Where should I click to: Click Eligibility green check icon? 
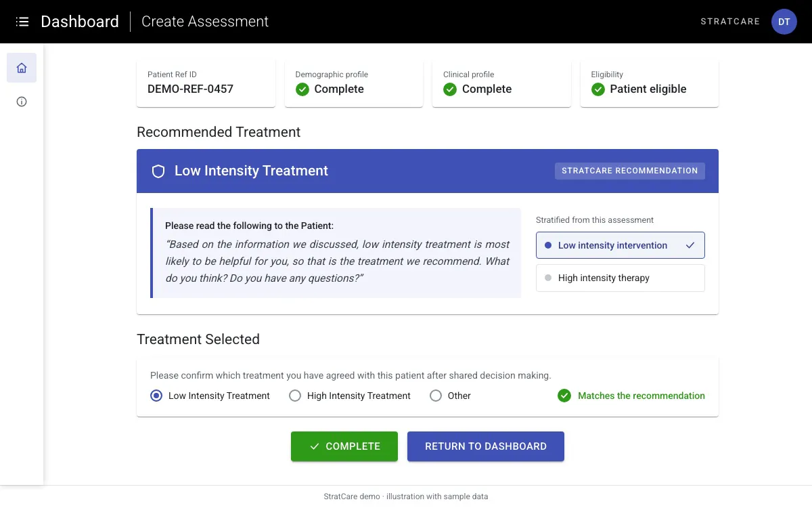point(598,89)
